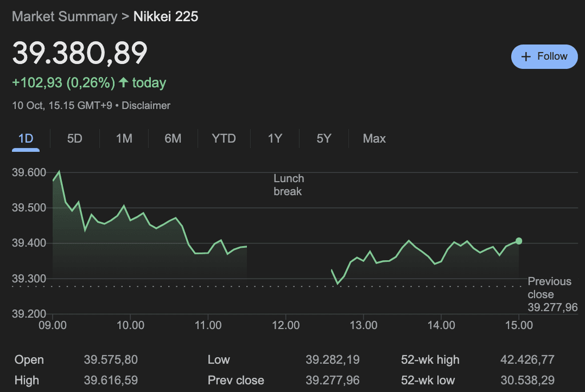585x392 pixels.
Task: Click the green up arrow beside today
Action: point(123,83)
